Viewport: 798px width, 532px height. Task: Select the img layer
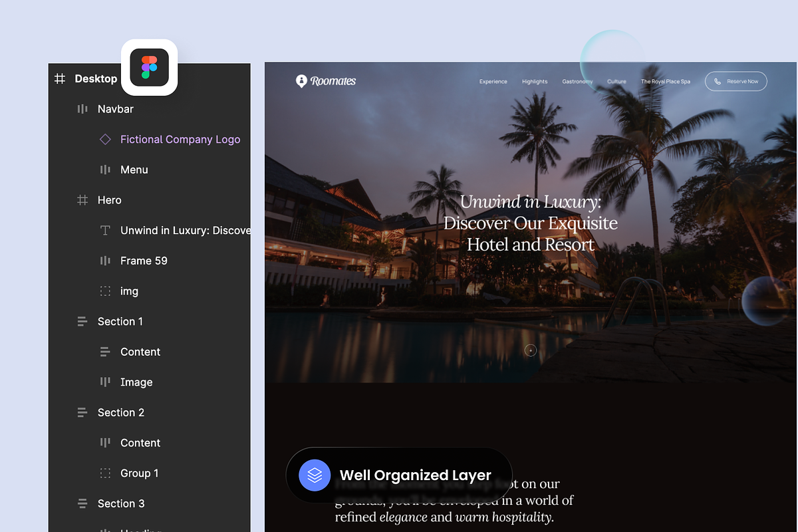coord(129,291)
